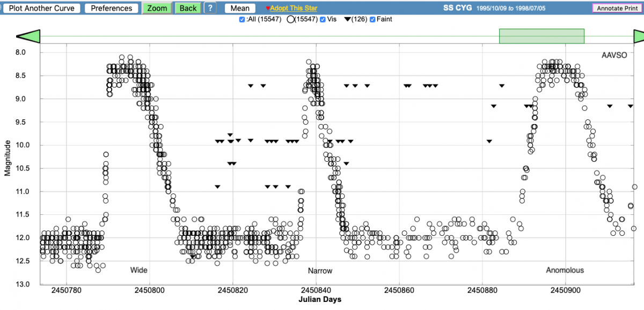644x310 pixels.
Task: Disable the Faint observations checkbox
Action: tap(373, 19)
